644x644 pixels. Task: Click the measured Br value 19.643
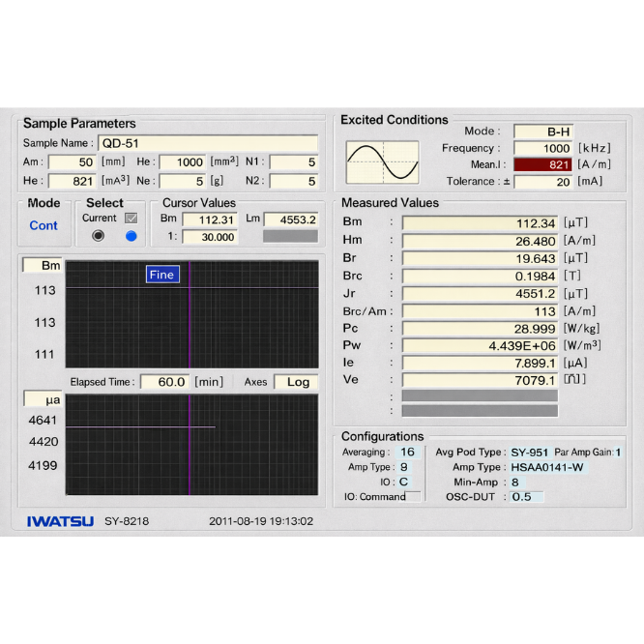(480, 258)
